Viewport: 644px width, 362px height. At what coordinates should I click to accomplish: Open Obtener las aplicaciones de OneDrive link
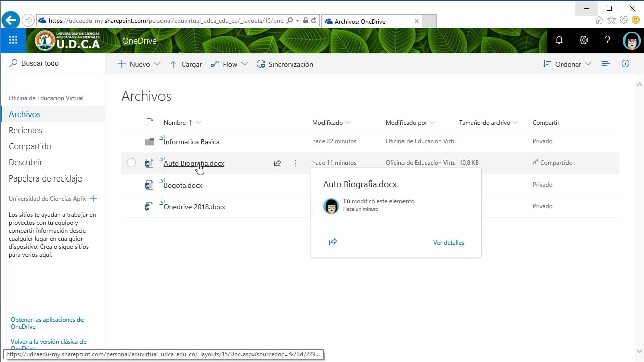(x=47, y=323)
